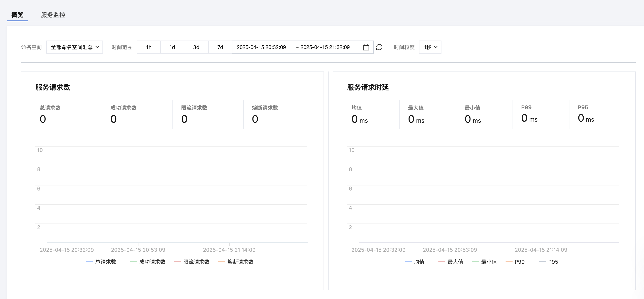Click the refresh icon beside date range
Screen dimensions: 644x299
pyautogui.click(x=379, y=47)
